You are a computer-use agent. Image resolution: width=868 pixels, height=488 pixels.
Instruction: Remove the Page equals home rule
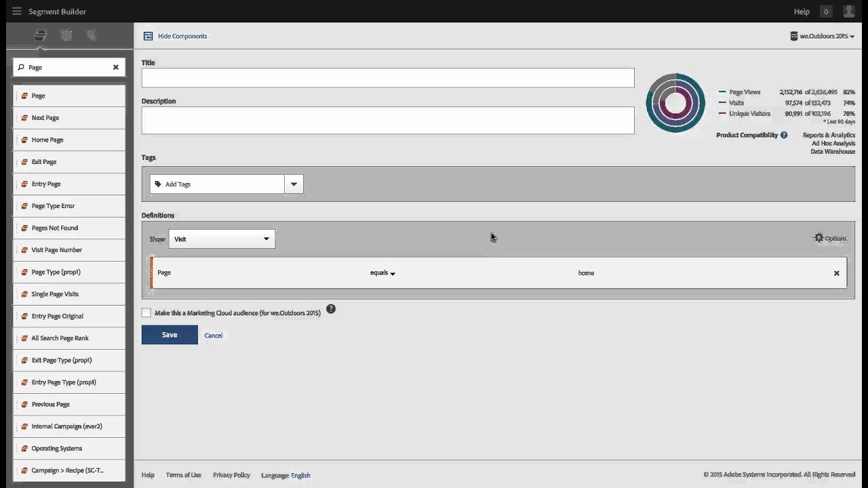point(836,273)
